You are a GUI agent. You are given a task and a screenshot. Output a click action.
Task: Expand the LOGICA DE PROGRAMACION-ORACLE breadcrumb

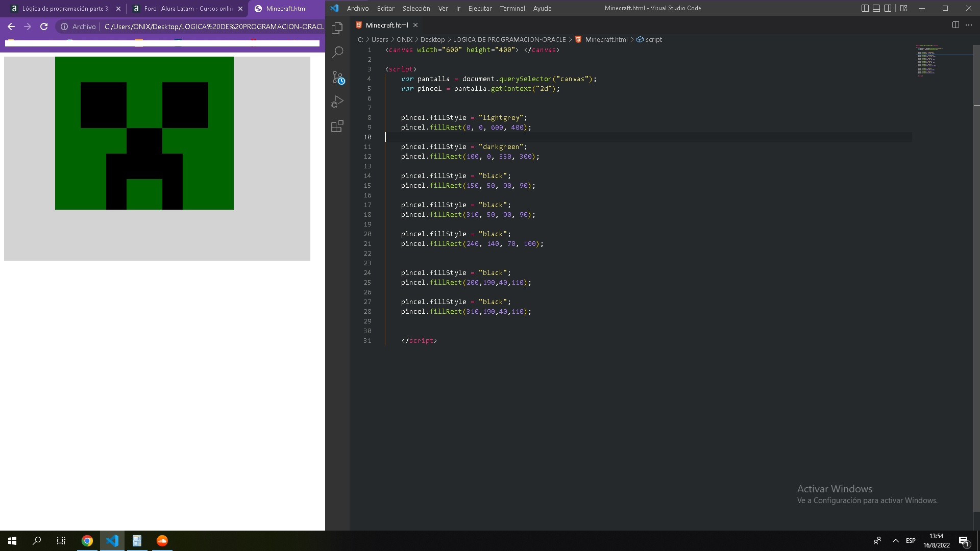tap(509, 39)
